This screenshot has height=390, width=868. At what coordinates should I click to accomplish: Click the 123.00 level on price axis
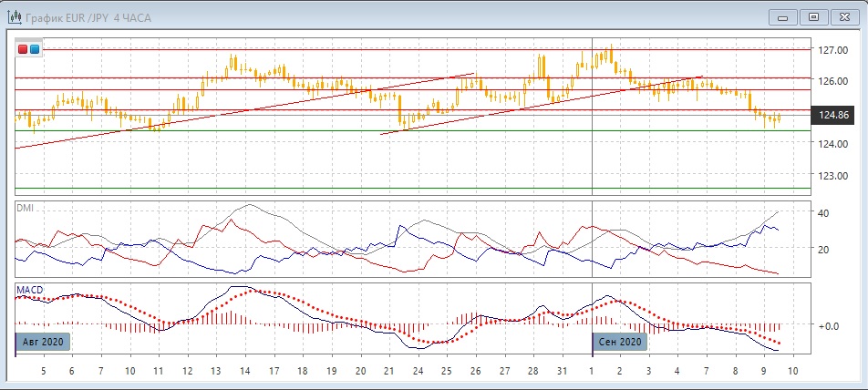click(x=830, y=176)
